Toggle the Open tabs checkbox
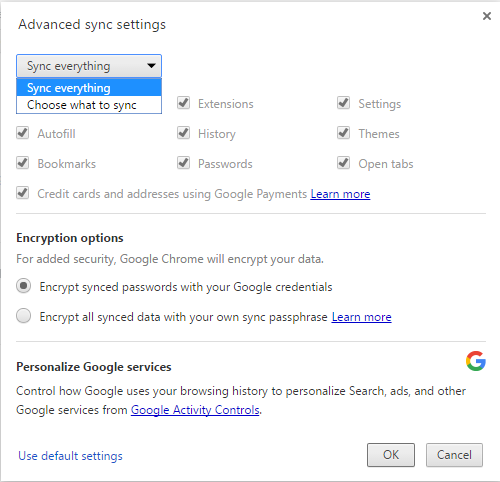The height and width of the screenshot is (482, 500). tap(343, 163)
